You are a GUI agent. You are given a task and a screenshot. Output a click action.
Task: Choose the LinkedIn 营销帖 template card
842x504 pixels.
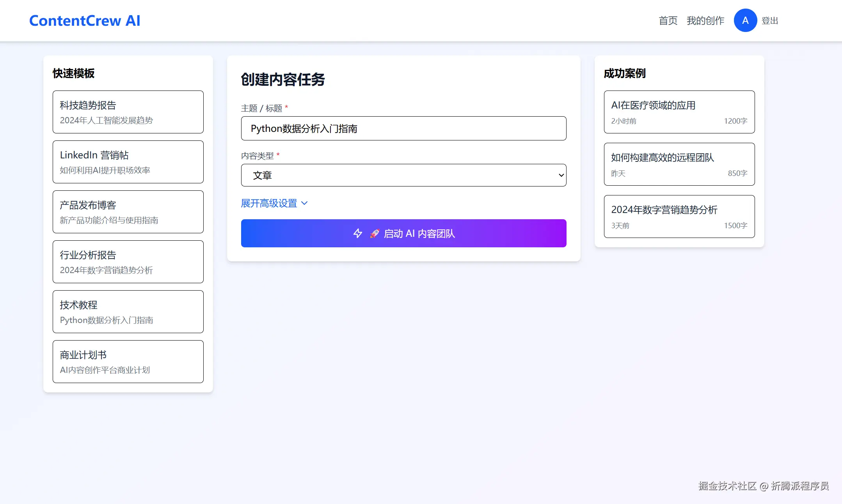[x=128, y=162]
